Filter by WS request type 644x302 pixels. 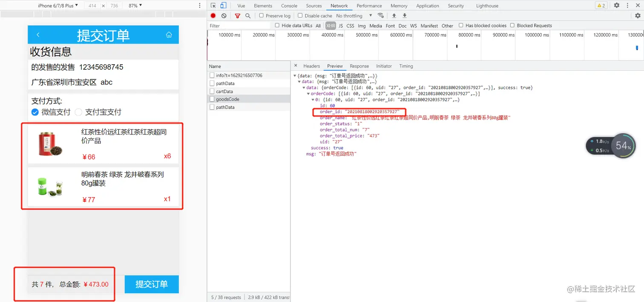coord(414,26)
